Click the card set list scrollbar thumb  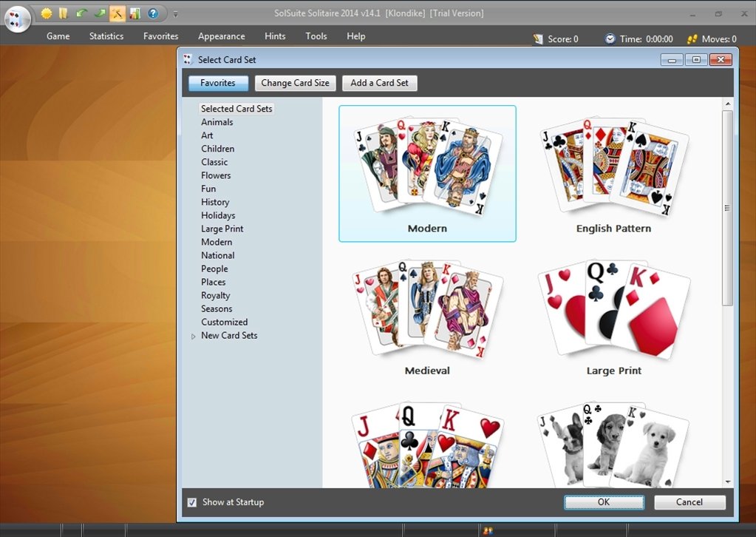(x=727, y=208)
